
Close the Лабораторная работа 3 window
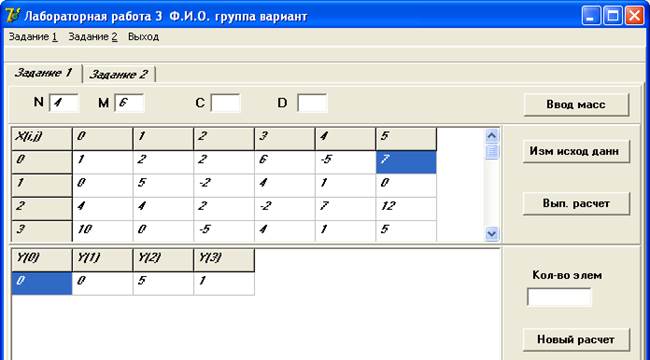(x=634, y=17)
